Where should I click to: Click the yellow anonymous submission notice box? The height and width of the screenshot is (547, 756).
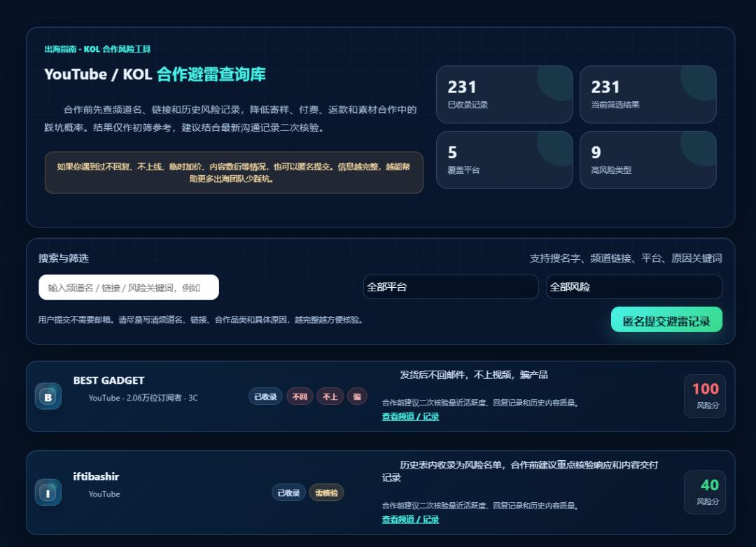coord(234,173)
